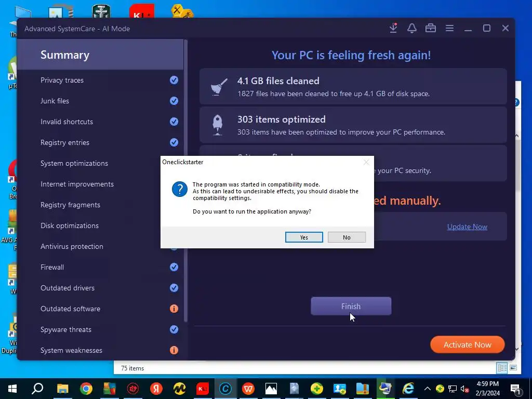The height and width of the screenshot is (399, 532).
Task: Select Internet improvements in the sidebar
Action: (77, 184)
